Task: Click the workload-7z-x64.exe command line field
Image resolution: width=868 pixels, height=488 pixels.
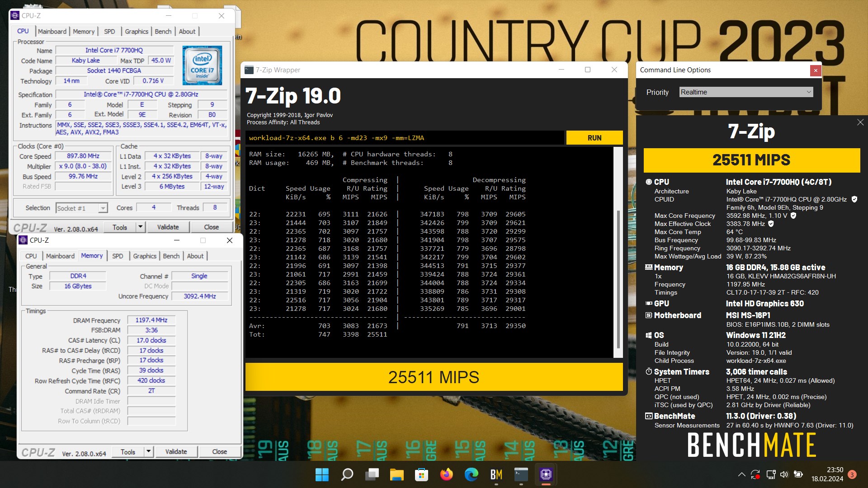Action: click(405, 138)
